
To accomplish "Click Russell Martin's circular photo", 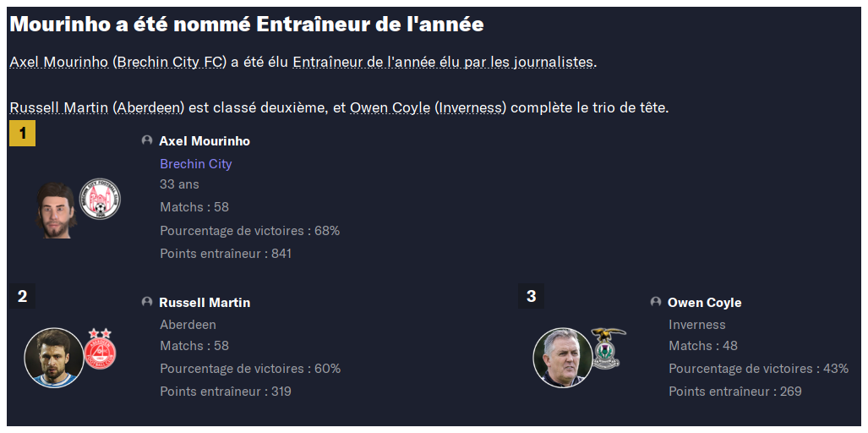I will click(54, 358).
